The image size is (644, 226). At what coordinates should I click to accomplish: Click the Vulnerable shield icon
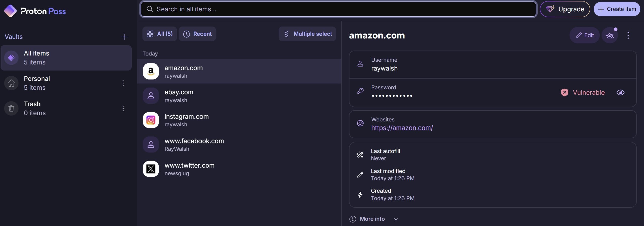tap(565, 93)
